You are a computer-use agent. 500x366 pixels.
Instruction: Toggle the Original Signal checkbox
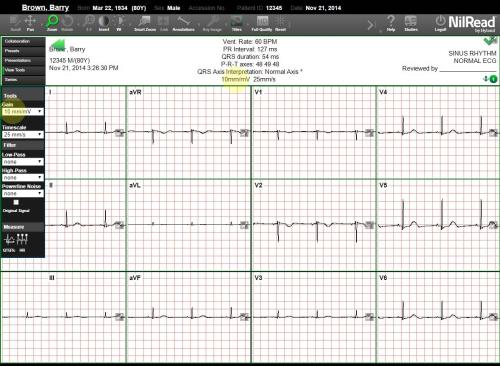pyautogui.click(x=16, y=202)
